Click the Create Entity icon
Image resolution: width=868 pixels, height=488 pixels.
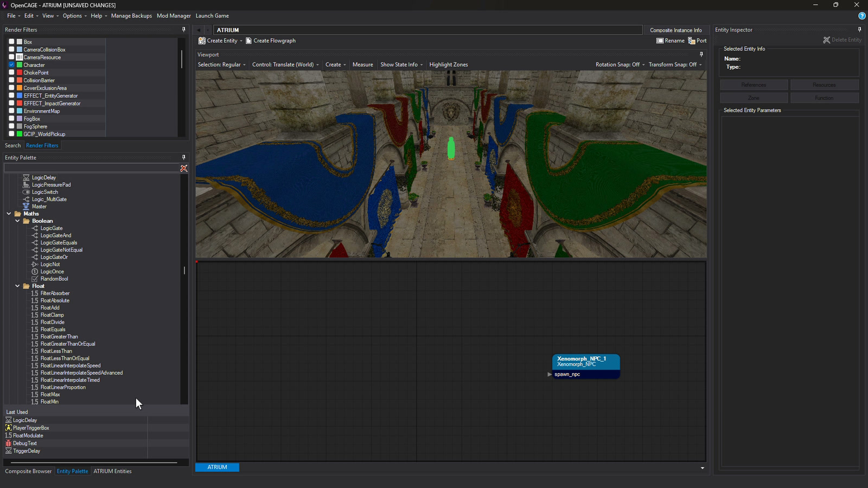pyautogui.click(x=202, y=41)
